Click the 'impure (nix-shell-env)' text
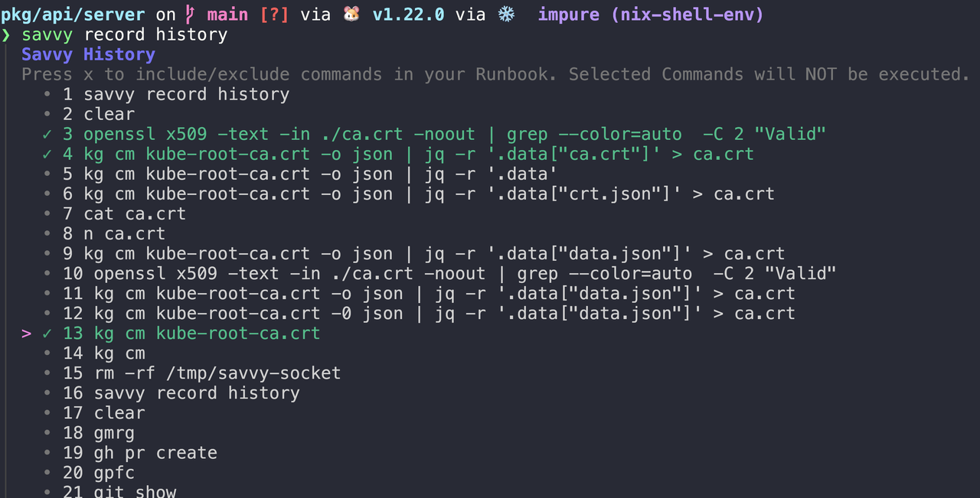980x498 pixels. click(x=651, y=15)
